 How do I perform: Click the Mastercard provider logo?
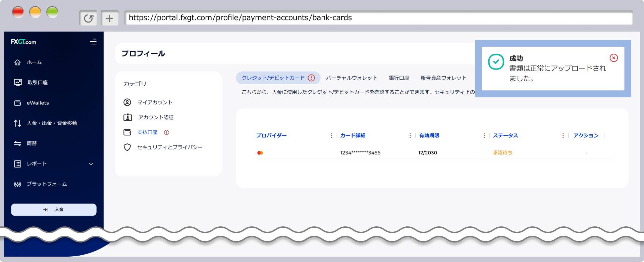point(260,153)
